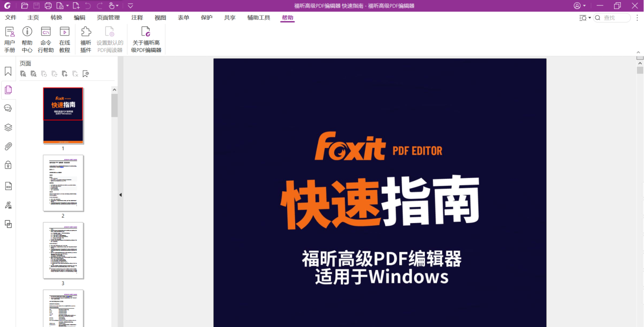Switch to the 表单 tab
This screenshot has width=644, height=327.
click(184, 17)
